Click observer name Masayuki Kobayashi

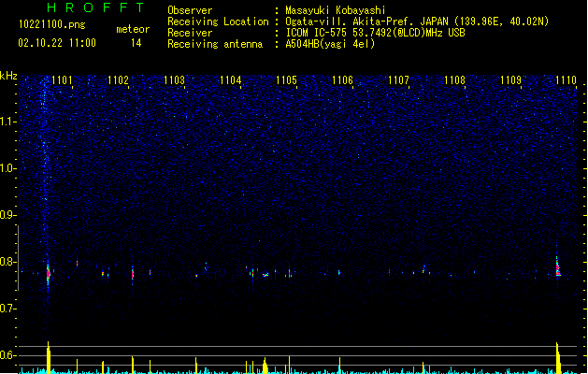coord(335,10)
